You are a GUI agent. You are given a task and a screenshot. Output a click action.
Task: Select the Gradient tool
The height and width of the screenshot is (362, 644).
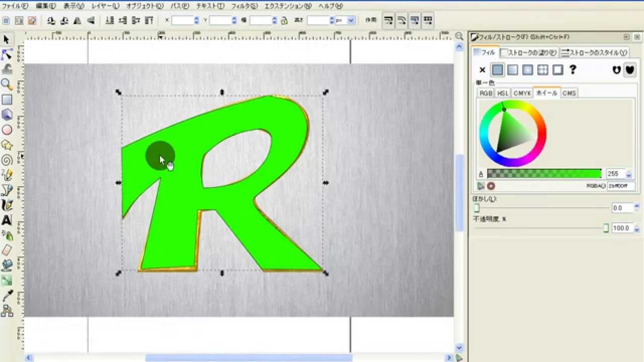[x=7, y=281]
